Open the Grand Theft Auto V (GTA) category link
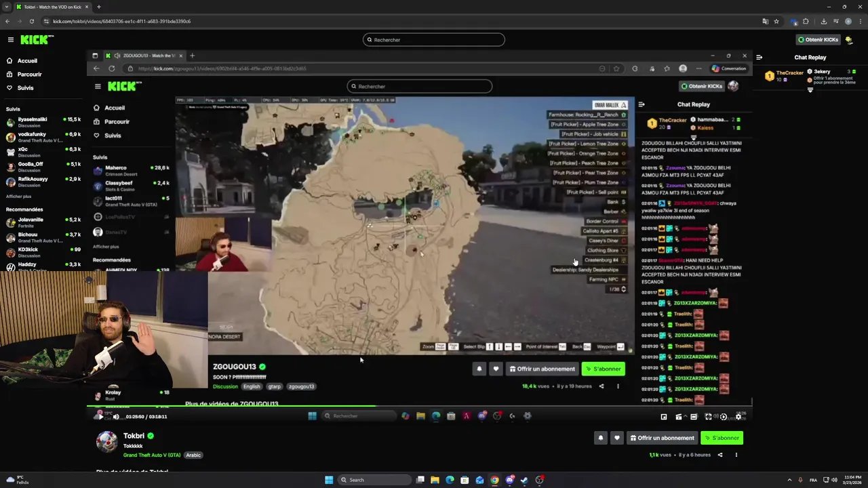The height and width of the screenshot is (488, 868). 152,455
